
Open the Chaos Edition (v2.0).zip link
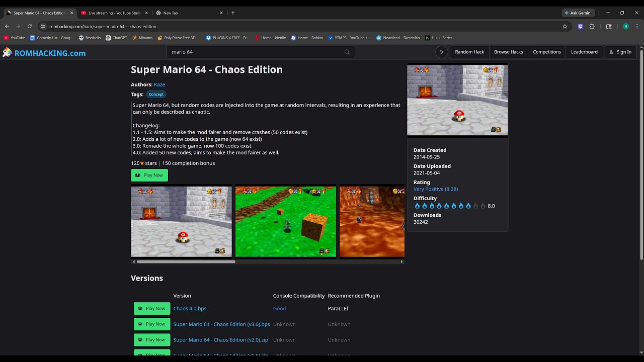221,340
